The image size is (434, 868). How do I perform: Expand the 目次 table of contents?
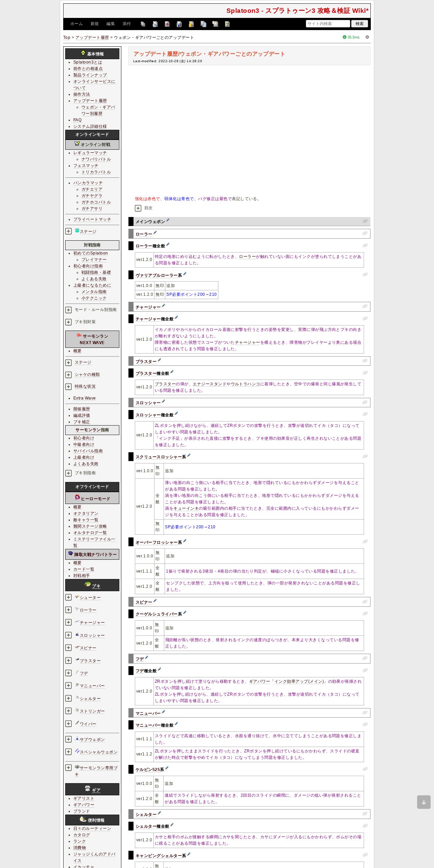[138, 208]
